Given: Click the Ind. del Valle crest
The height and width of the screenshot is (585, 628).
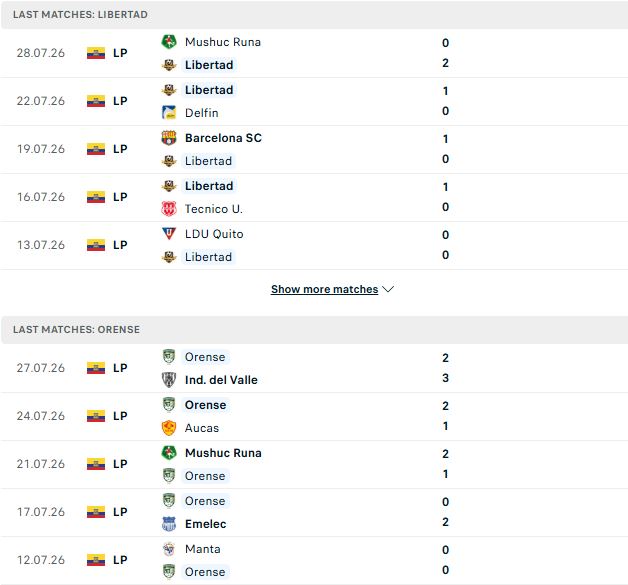Looking at the screenshot, I should (169, 380).
